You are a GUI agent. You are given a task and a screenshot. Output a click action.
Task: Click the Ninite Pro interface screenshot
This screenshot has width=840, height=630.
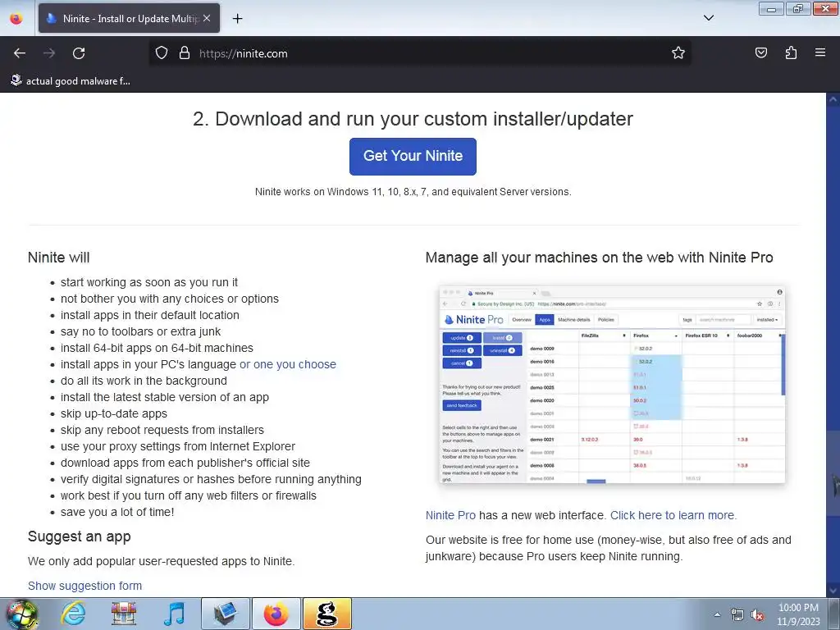point(612,385)
